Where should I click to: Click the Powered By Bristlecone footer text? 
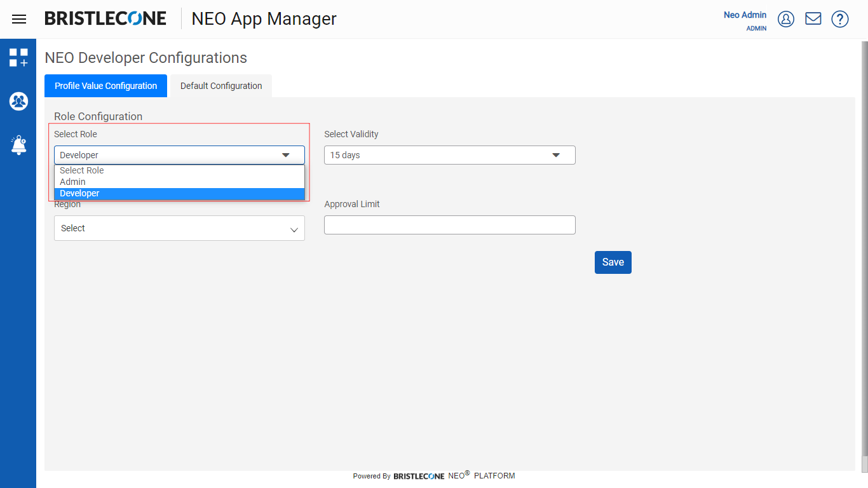[434, 475]
